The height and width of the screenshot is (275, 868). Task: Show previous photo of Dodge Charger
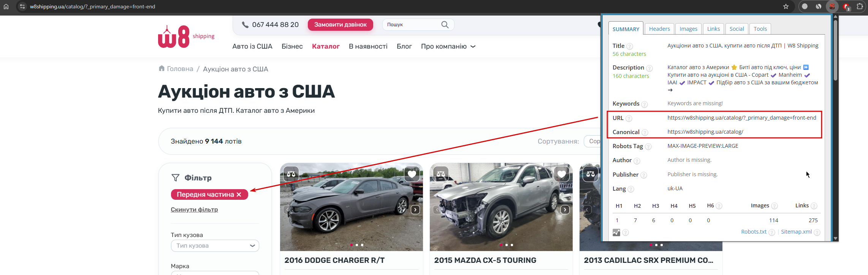(288, 210)
